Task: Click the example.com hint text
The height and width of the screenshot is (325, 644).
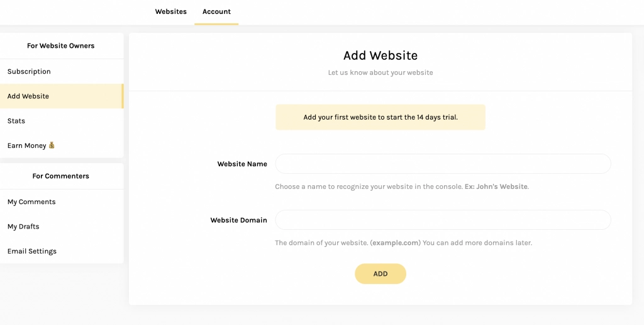Action: point(395,242)
